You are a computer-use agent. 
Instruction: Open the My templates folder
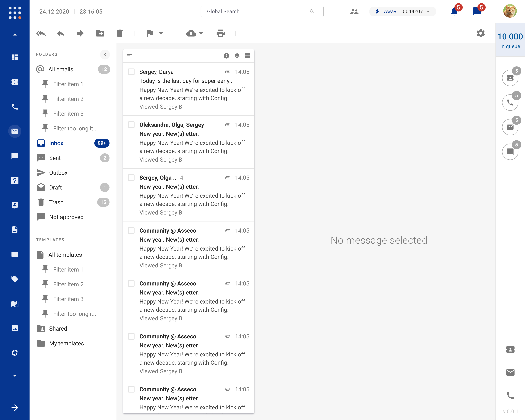(x=66, y=343)
